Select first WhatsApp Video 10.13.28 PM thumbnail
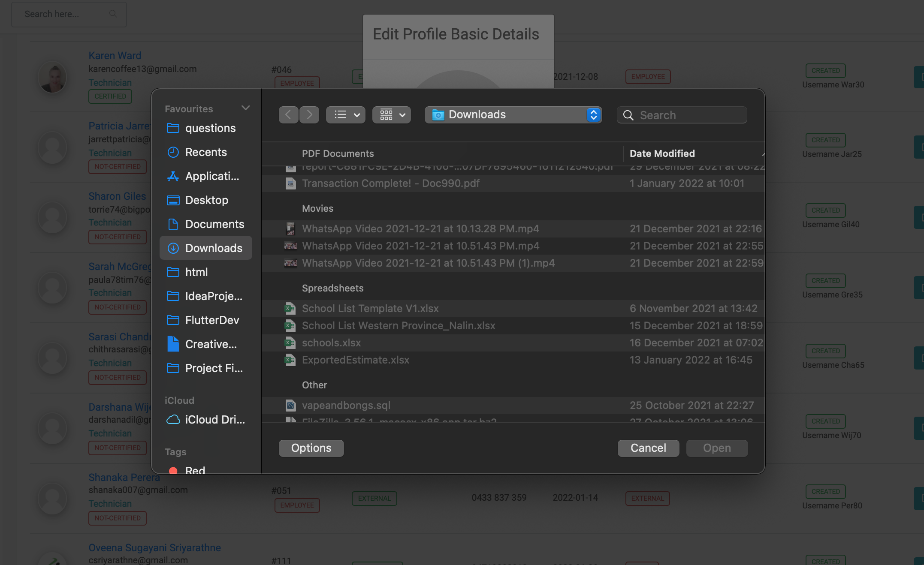The image size is (924, 565). [290, 229]
